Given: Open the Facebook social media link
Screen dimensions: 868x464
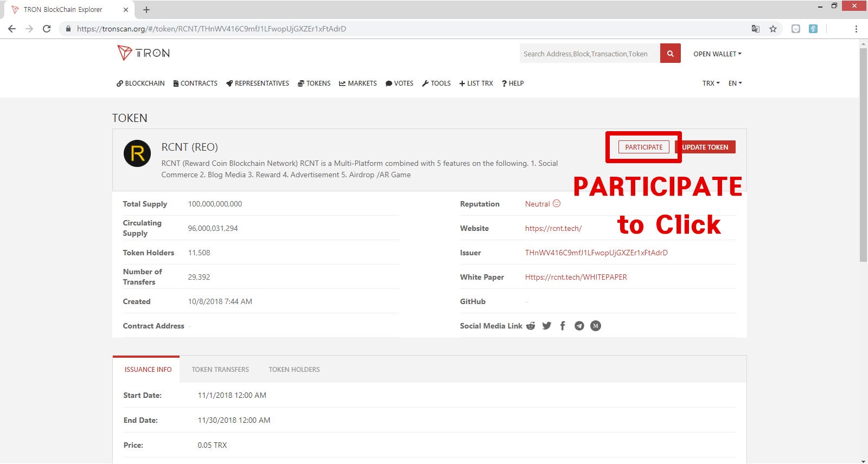Looking at the screenshot, I should 563,326.
